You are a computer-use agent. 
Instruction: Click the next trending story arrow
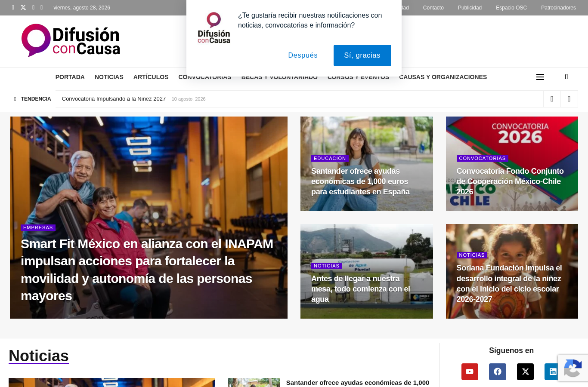click(569, 99)
